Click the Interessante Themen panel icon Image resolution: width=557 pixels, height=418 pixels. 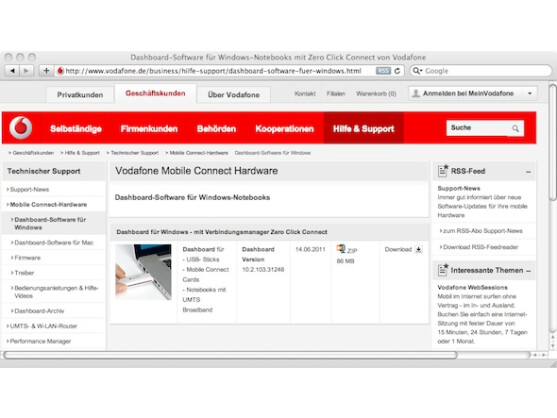pyautogui.click(x=443, y=270)
